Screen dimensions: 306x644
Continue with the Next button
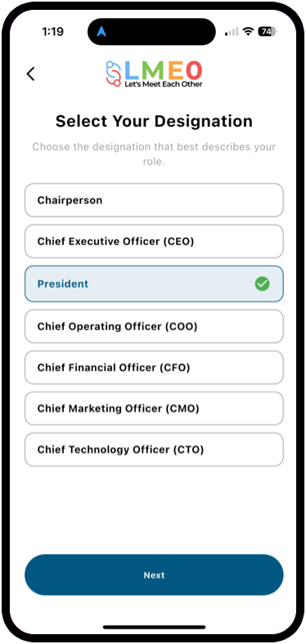155,575
